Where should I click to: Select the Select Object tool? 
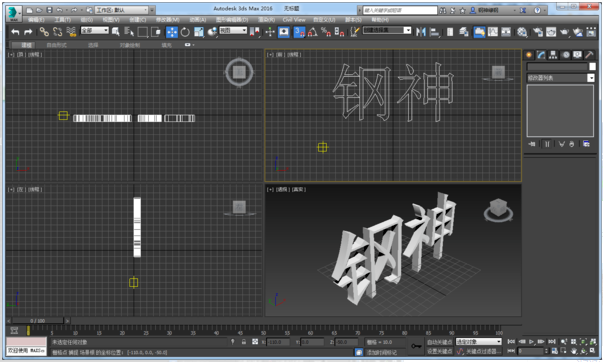[x=116, y=32]
